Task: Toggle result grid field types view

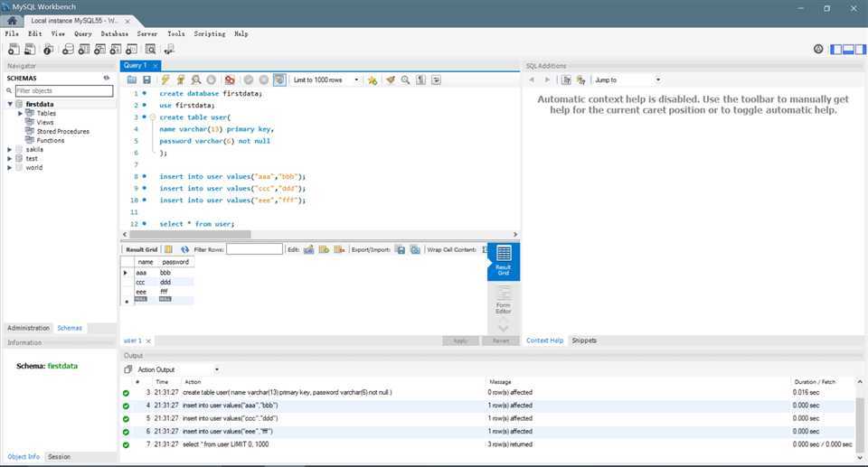Action: tap(168, 249)
